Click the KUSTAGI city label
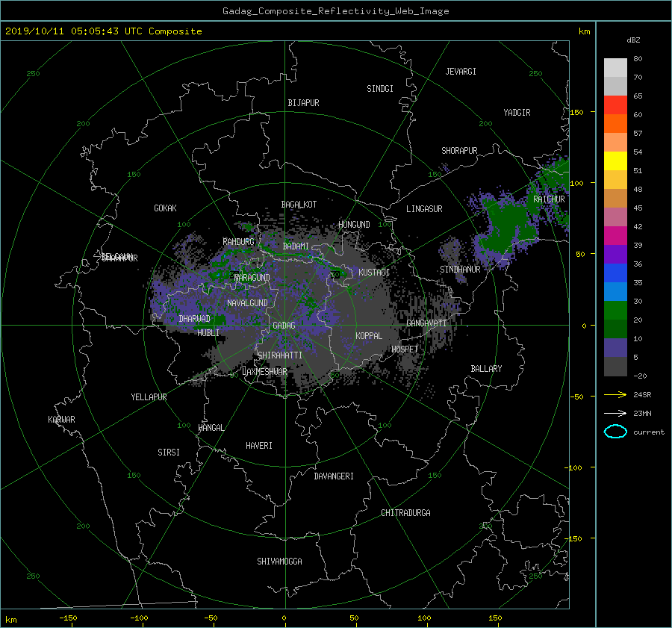The width and height of the screenshot is (672, 628). [374, 273]
